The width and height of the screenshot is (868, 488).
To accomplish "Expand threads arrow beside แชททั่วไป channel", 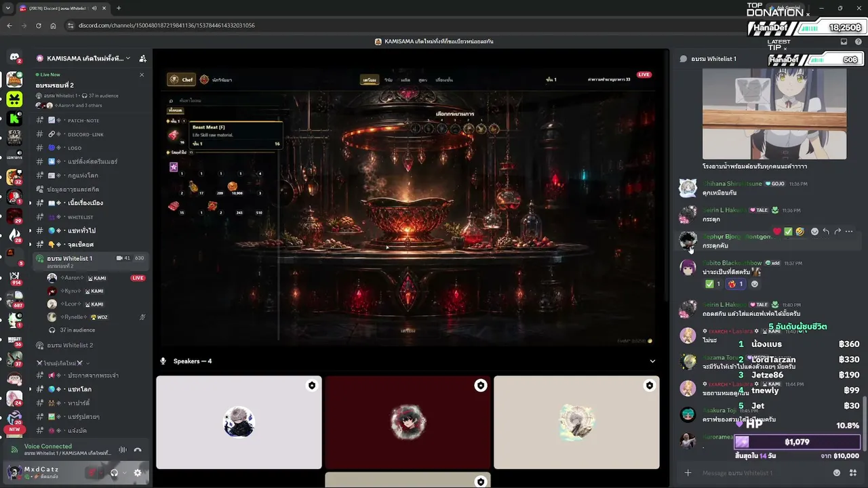I will 30,231.
